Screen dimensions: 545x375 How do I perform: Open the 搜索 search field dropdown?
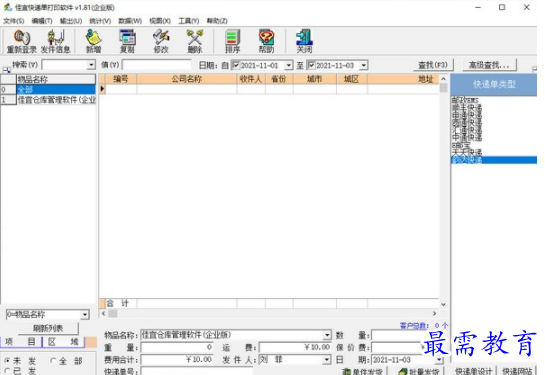(x=91, y=65)
